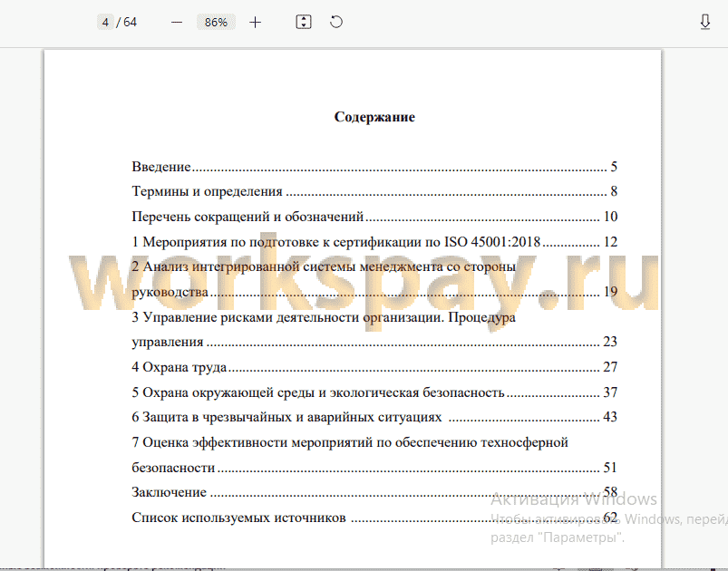Click the continuation line 'безопасности'

click(173, 468)
